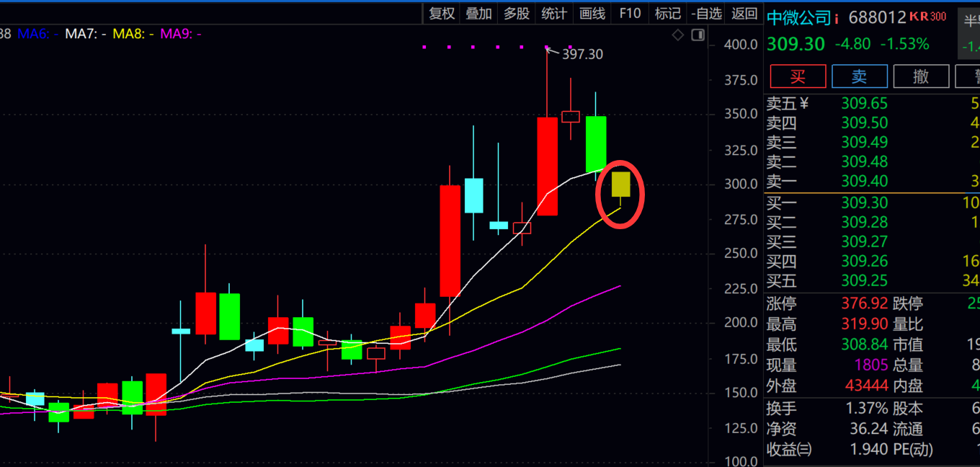The width and height of the screenshot is (980, 467).
Task: Open the 统计 statistics menu
Action: tap(554, 13)
